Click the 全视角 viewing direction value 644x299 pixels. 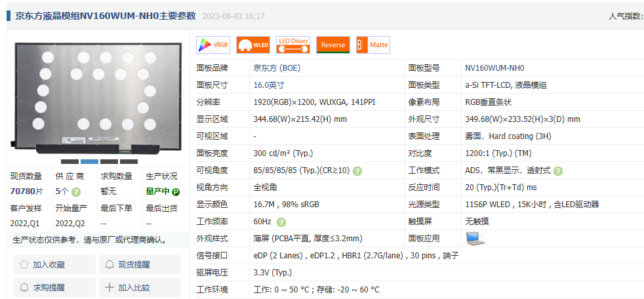(x=265, y=188)
